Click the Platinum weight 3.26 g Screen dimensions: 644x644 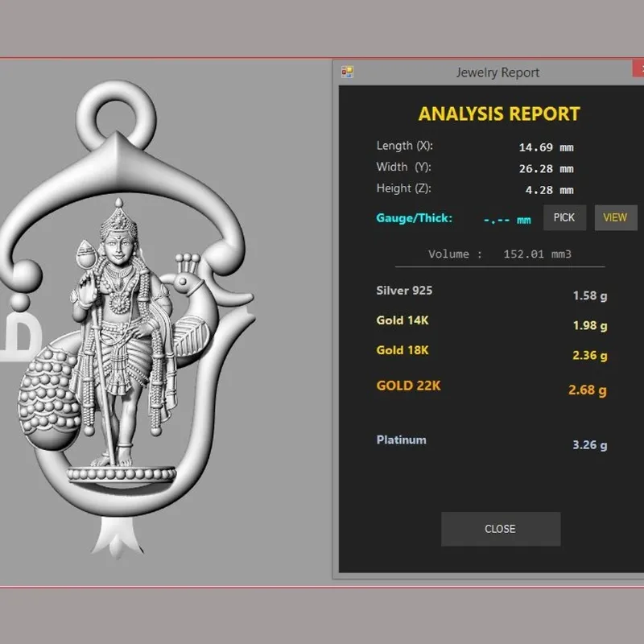click(x=590, y=445)
